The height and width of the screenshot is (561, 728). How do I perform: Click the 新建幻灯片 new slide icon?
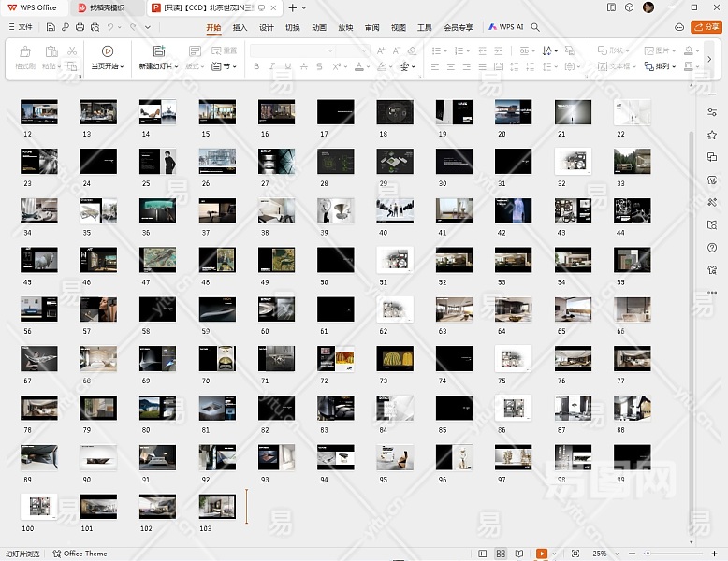[158, 51]
